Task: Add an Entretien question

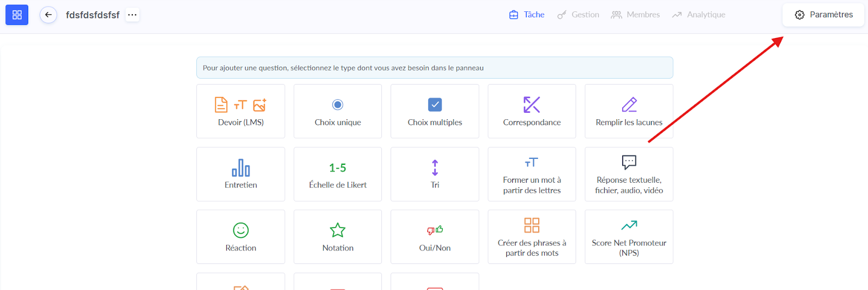Action: (241, 174)
